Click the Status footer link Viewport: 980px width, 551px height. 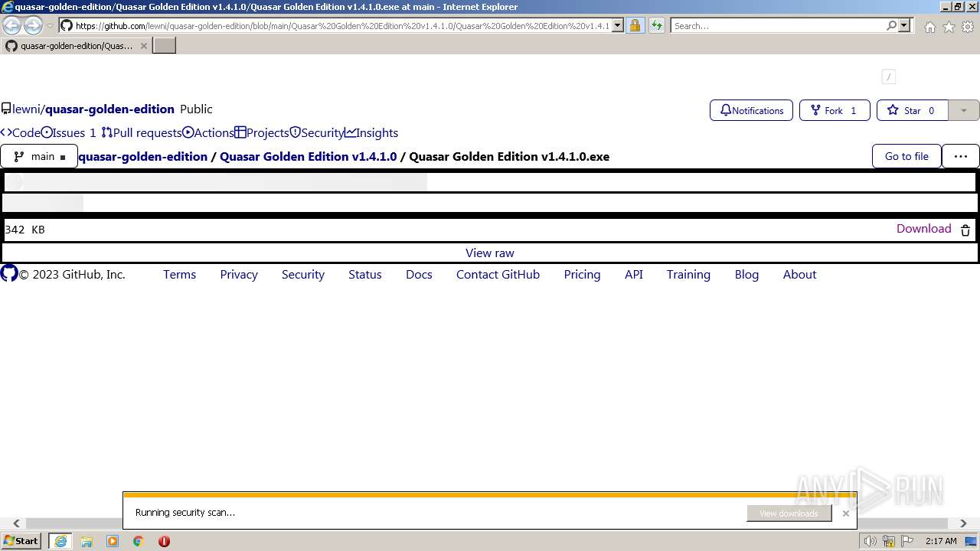[365, 274]
